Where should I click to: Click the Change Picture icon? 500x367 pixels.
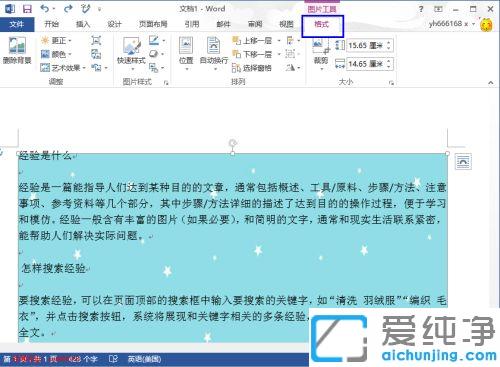coord(96,54)
